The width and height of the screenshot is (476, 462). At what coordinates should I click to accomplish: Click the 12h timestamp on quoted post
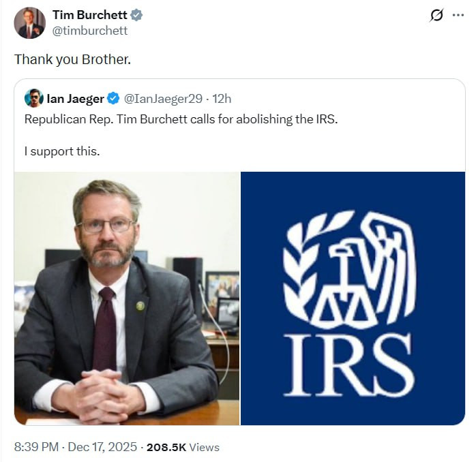pyautogui.click(x=222, y=99)
